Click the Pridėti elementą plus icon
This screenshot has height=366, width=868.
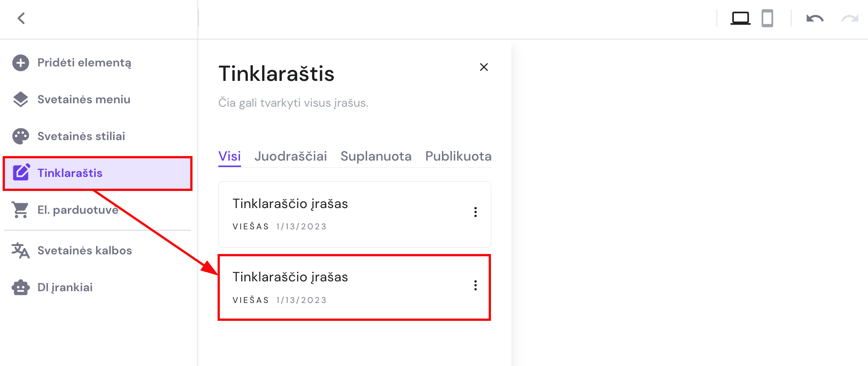[21, 63]
